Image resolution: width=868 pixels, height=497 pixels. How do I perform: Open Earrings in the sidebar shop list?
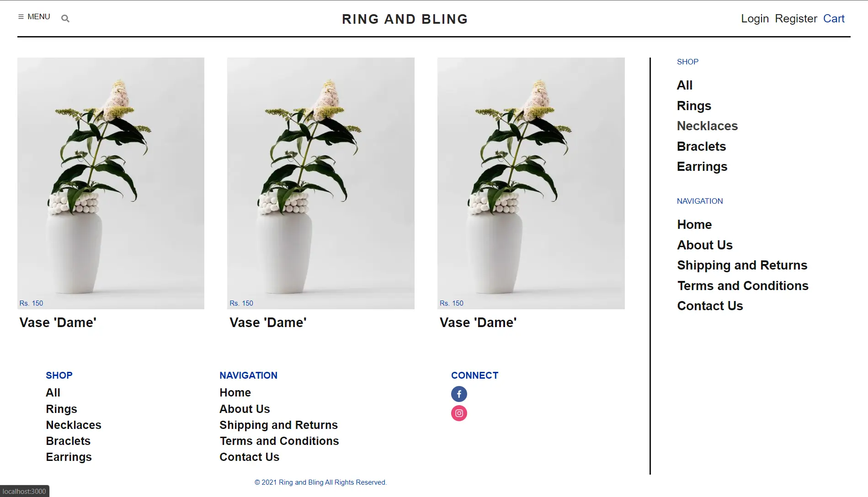(x=702, y=167)
